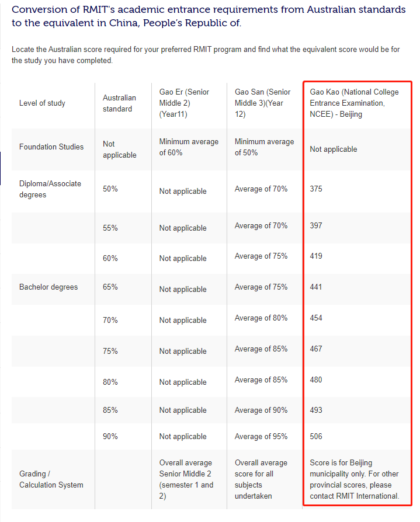Click the Gao Kao score 375 cell
The image size is (420, 522).
tap(316, 189)
